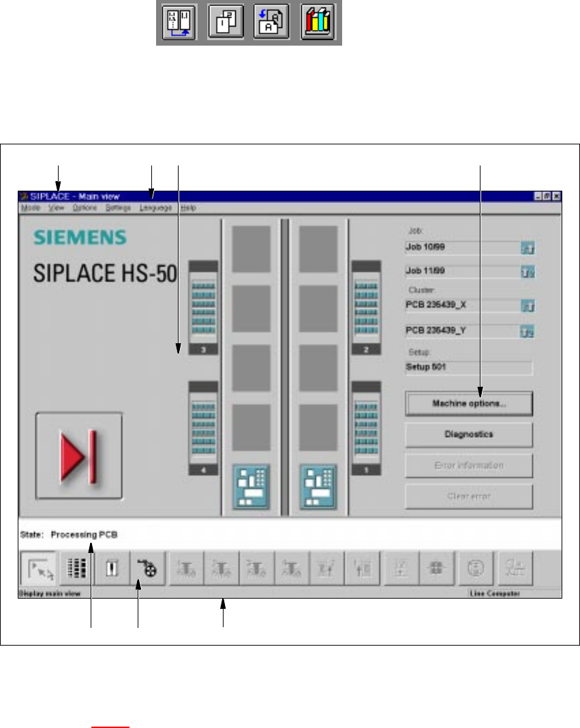Image resolution: width=580 pixels, height=728 pixels.
Task: Select feeder table number 1
Action: tap(366, 428)
